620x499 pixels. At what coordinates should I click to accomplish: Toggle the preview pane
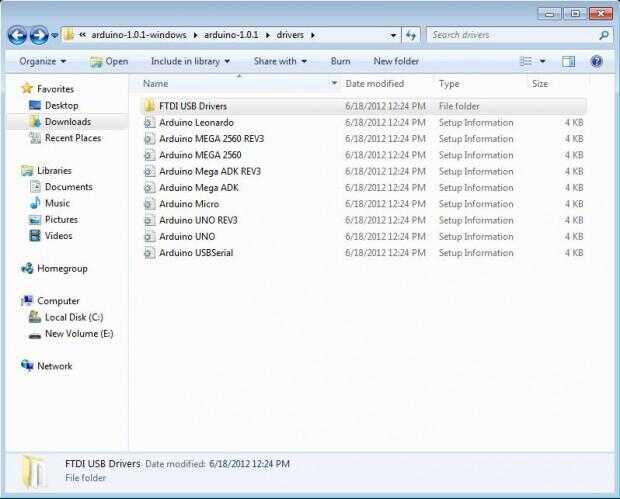coord(568,61)
